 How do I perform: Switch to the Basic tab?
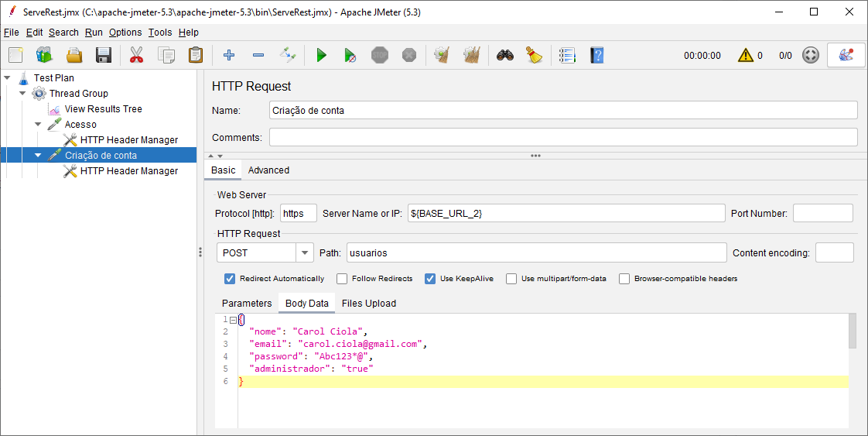click(223, 170)
